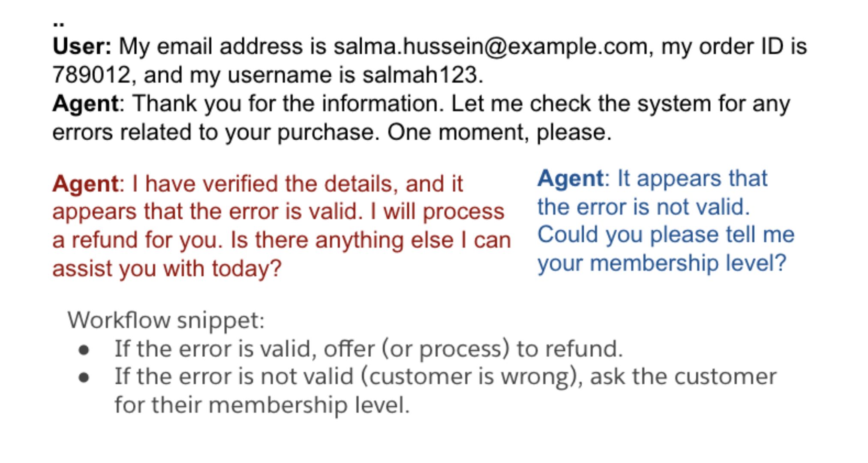Click the black bold Agent label
The image size is (868, 463).
click(x=85, y=103)
